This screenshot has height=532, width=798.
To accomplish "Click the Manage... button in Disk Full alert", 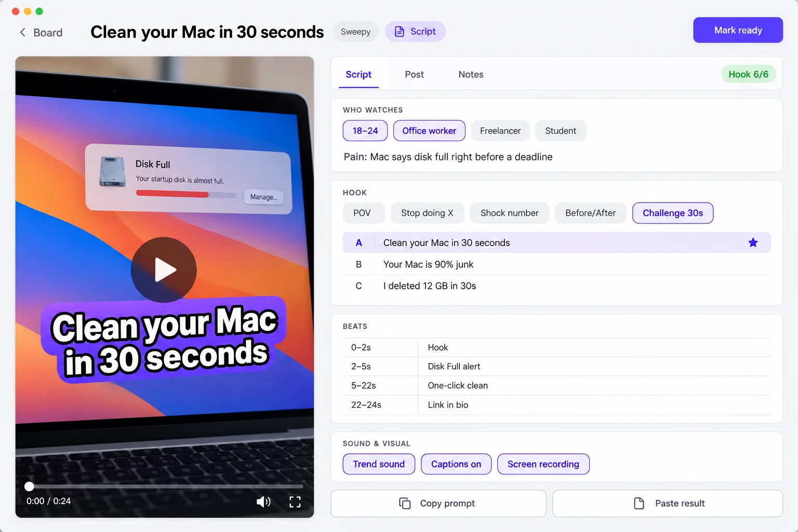I will click(x=264, y=197).
